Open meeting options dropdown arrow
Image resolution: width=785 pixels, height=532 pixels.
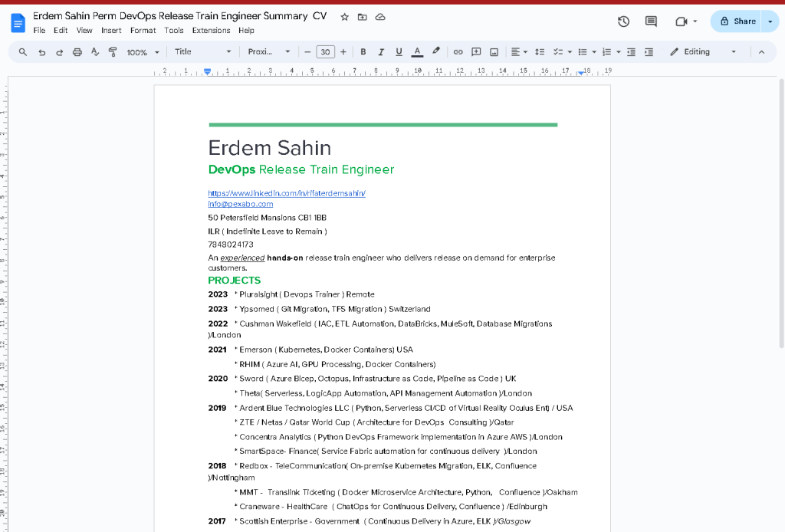pyautogui.click(x=695, y=21)
